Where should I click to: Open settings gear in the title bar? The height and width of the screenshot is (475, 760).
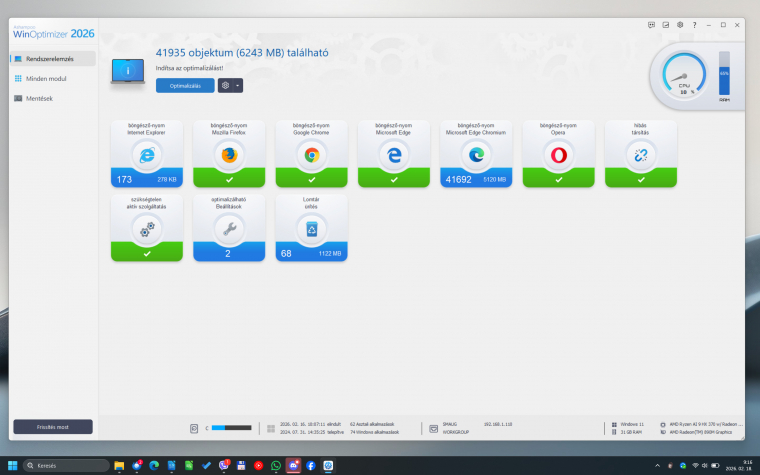680,24
